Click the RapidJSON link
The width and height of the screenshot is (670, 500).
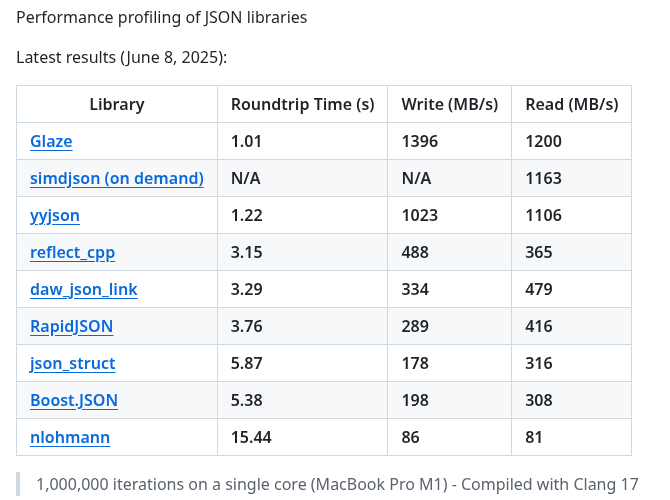click(x=72, y=326)
